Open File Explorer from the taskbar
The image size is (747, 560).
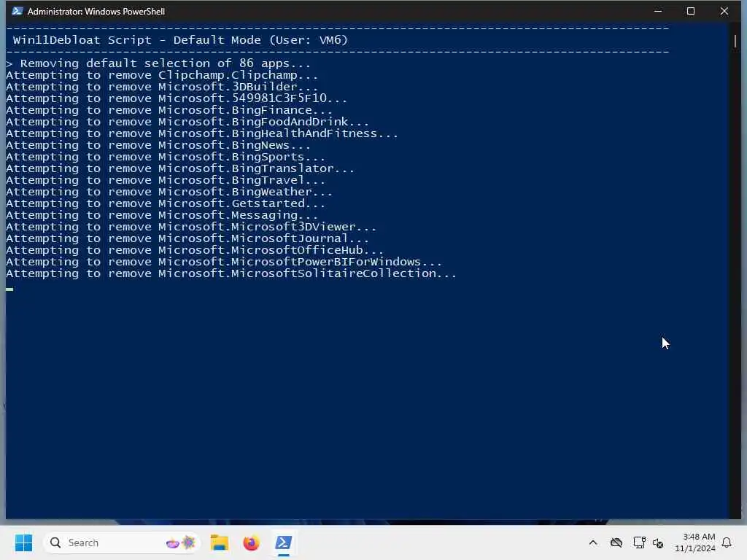pyautogui.click(x=220, y=542)
